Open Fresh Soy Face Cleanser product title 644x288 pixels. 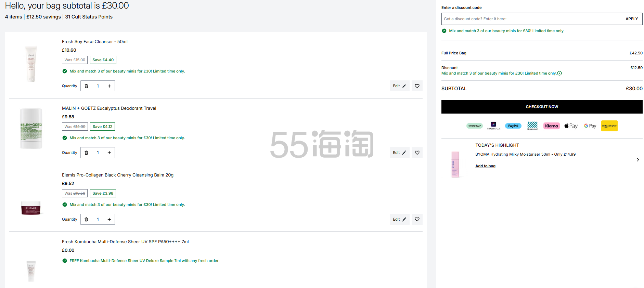(95, 42)
